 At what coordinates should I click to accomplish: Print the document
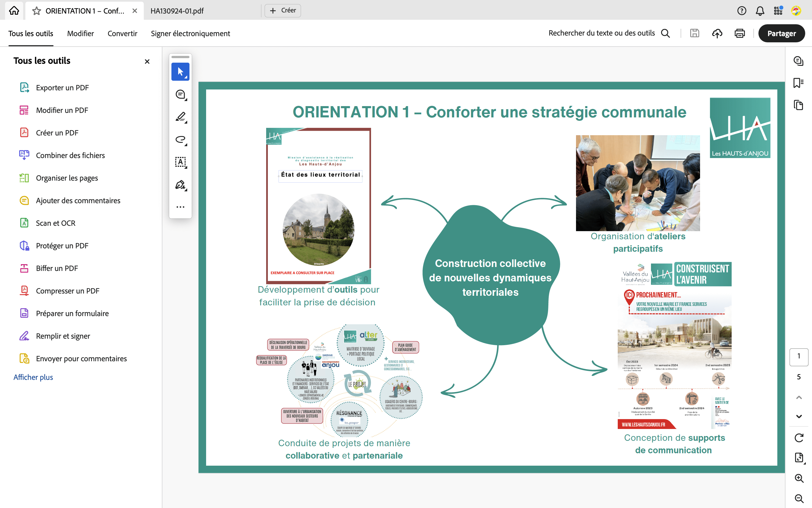(740, 33)
